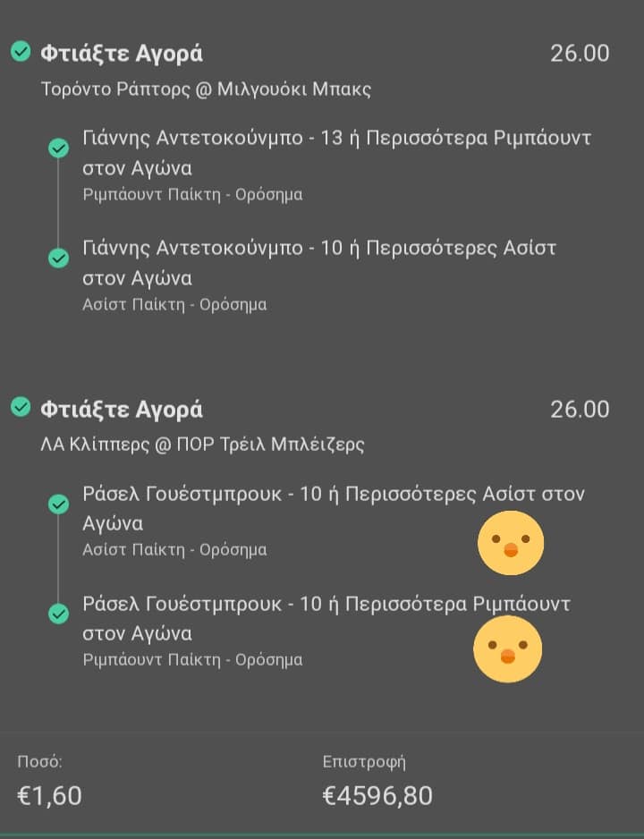Tap the chick emoji beside Westbrook's assists selection
644x839 pixels.
[510, 542]
